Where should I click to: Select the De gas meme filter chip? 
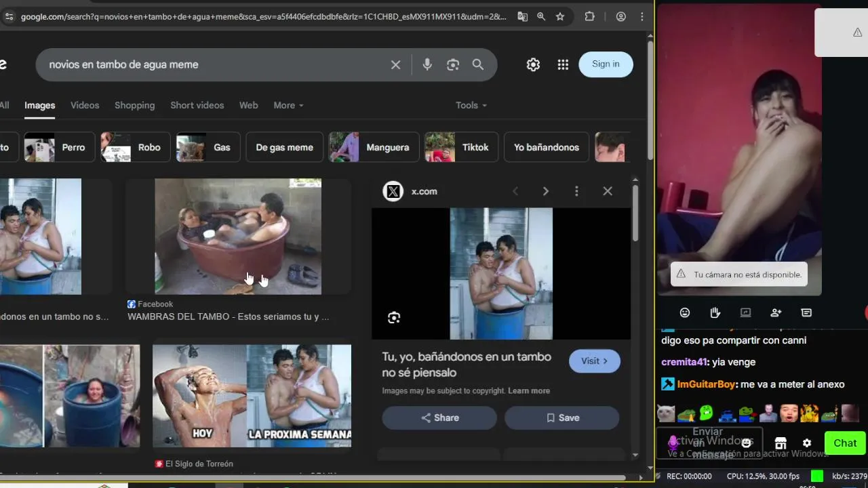tap(284, 147)
